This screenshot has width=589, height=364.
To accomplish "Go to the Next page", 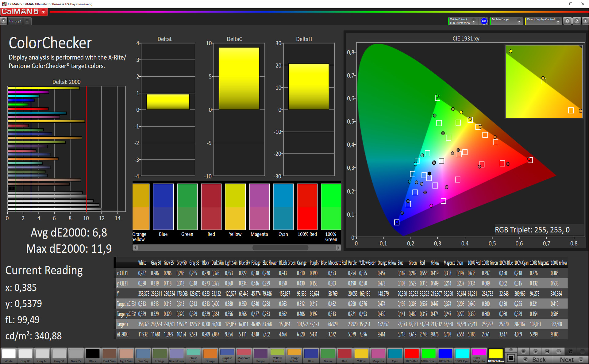I will coord(571,359).
